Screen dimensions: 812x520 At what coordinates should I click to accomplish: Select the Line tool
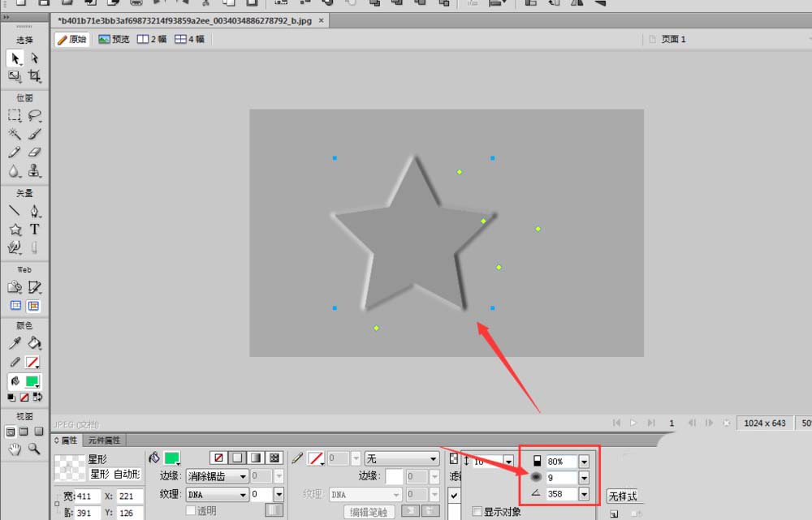coord(15,211)
